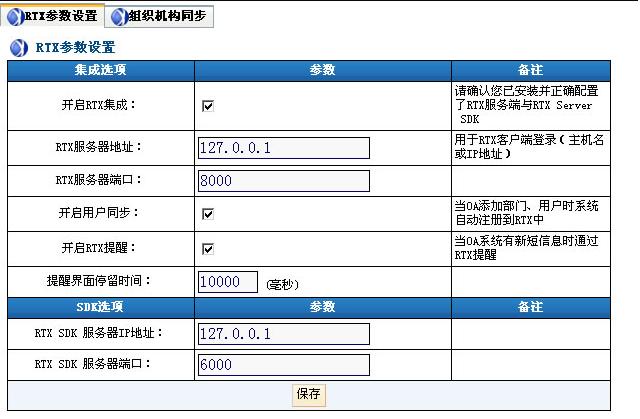Viewport: 640px width, 419px height.
Task: Click the 开启RTX集成 row label
Action: click(99, 105)
